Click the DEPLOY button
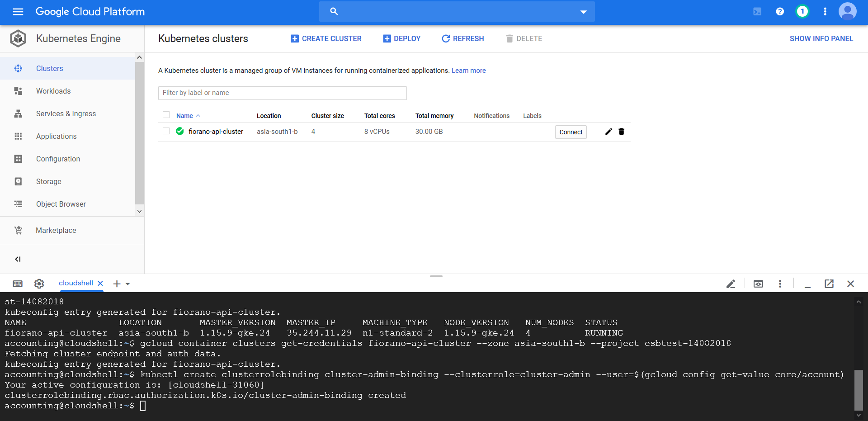 (x=402, y=38)
